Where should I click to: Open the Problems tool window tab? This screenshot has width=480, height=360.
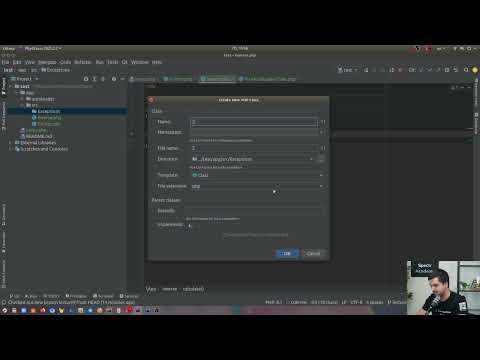point(76,296)
